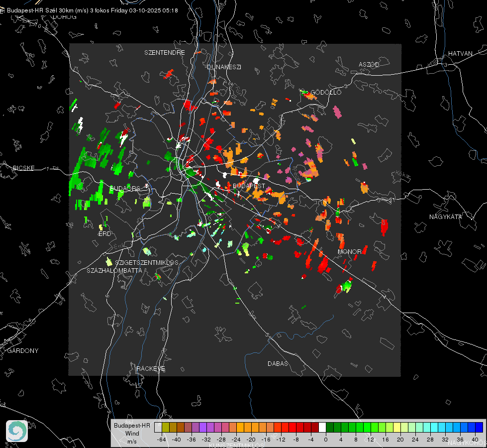Select the RÁCKEVE label
This screenshot has width=487, height=448.
(x=151, y=368)
